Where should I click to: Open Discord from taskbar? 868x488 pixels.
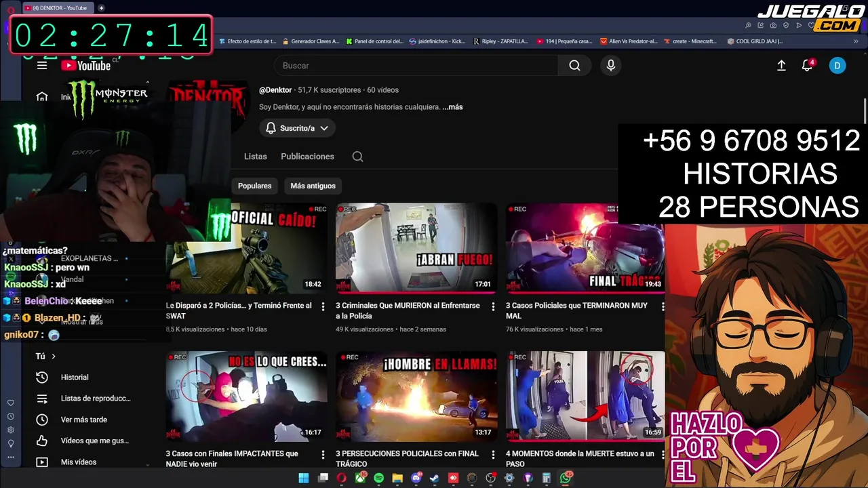[x=416, y=478]
